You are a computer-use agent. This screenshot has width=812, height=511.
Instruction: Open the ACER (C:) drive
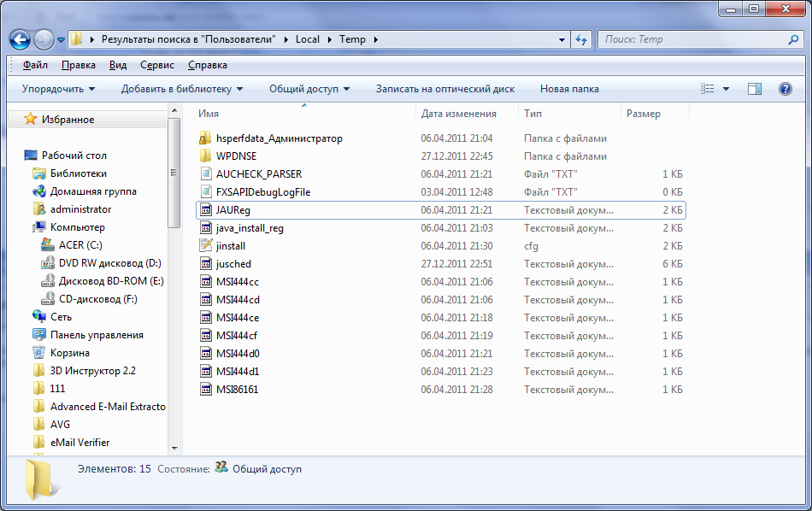point(80,245)
